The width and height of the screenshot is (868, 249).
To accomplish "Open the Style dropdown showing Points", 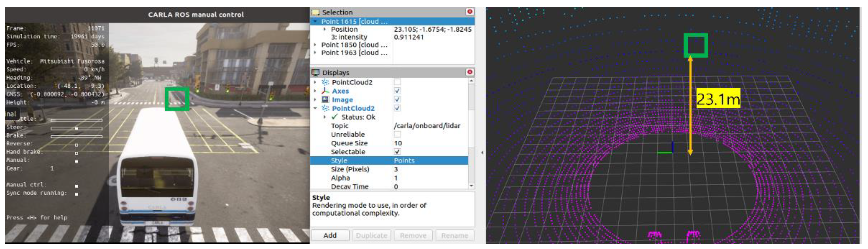I will pyautogui.click(x=430, y=161).
